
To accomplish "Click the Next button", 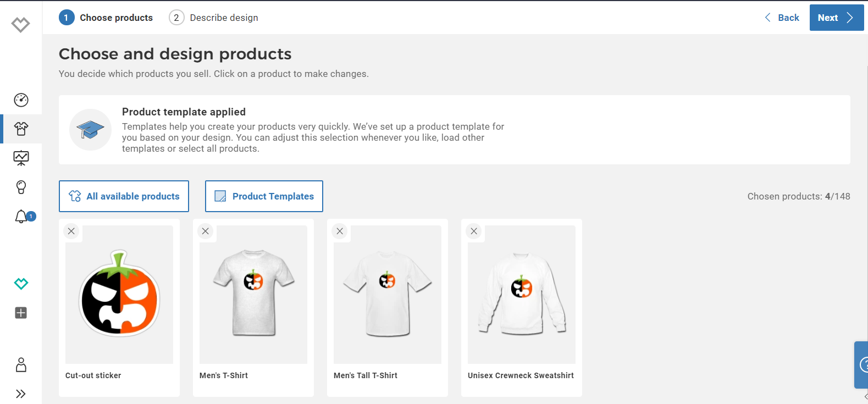I will click(x=836, y=17).
